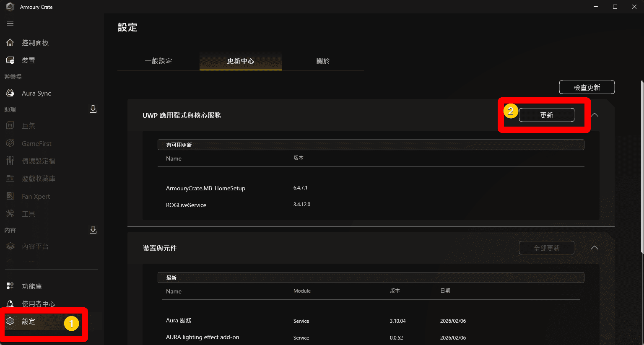644x345 pixels.
Task: Select 設定 gear item in sidebar
Action: 29,322
